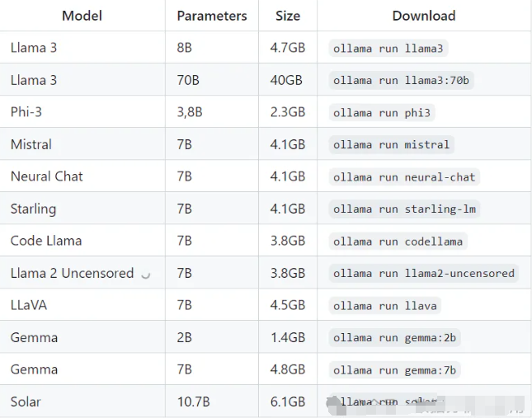532x418 pixels.
Task: Click the Mistral model name
Action: click(x=31, y=144)
